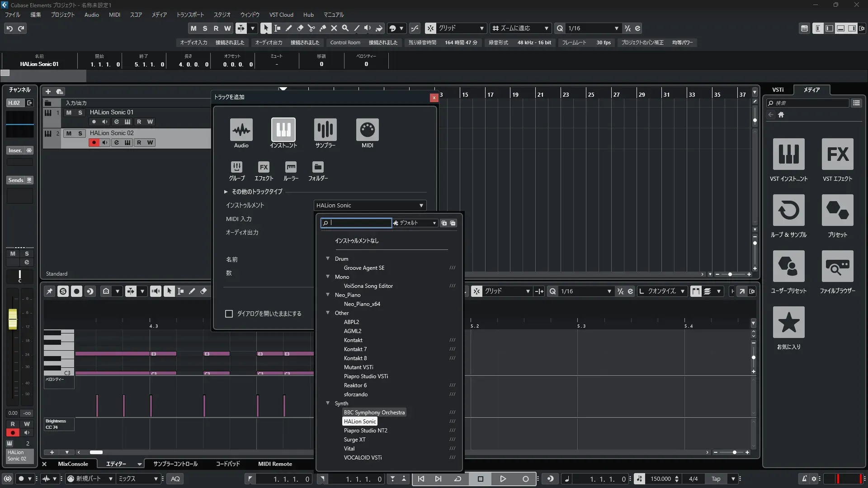Click the FX effect track icon
Screen dimensions: 868x488
pyautogui.click(x=264, y=167)
